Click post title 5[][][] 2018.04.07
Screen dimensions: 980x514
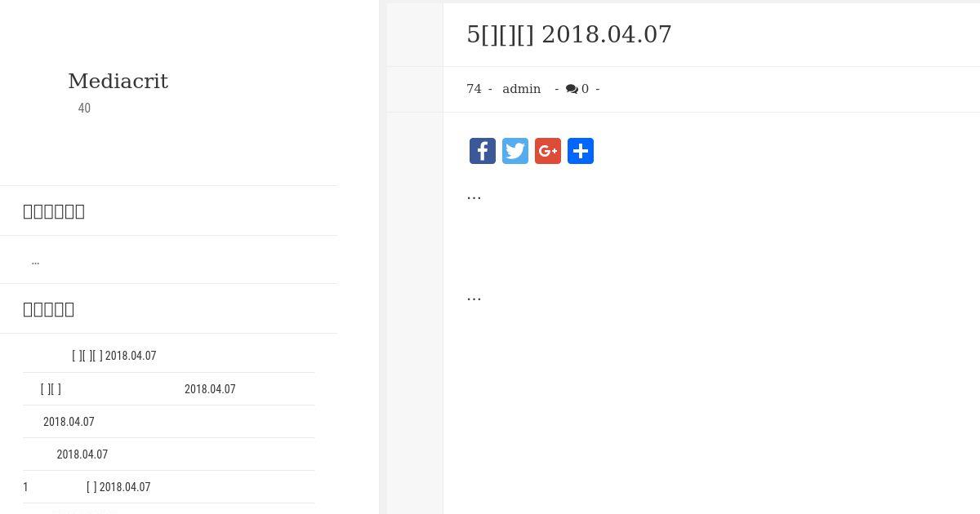coord(569,34)
